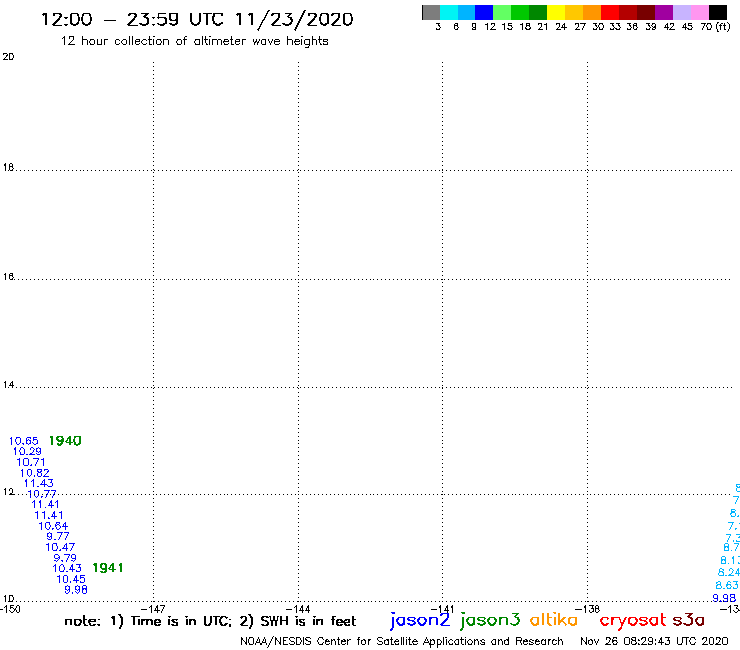Click the 11.41 value directly above 10.64
The height and width of the screenshot is (650, 740).
point(49,515)
